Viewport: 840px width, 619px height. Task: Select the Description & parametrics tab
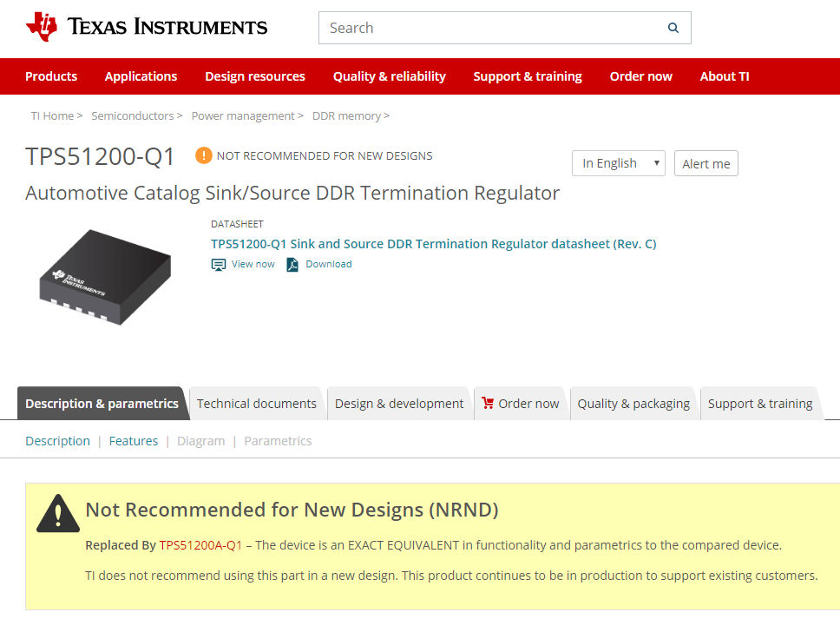click(102, 404)
